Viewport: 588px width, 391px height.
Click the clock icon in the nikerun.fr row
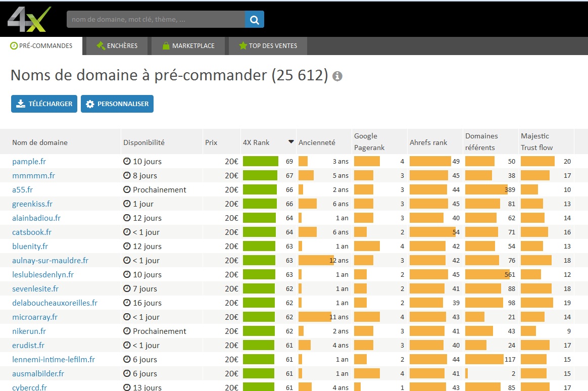[127, 331]
